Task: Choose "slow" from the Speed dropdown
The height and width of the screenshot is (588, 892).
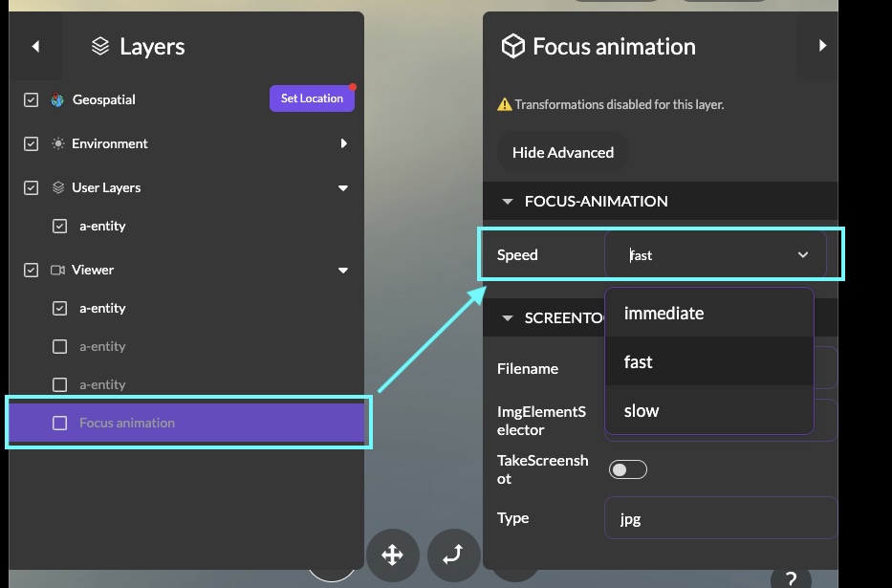Action: click(x=642, y=411)
